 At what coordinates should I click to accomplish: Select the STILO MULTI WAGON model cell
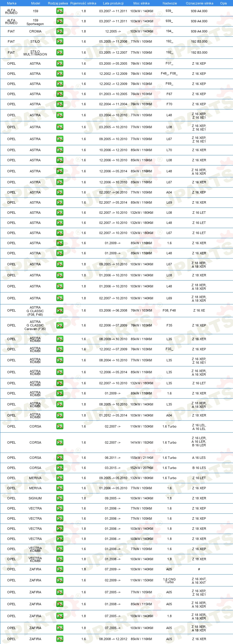point(35,53)
